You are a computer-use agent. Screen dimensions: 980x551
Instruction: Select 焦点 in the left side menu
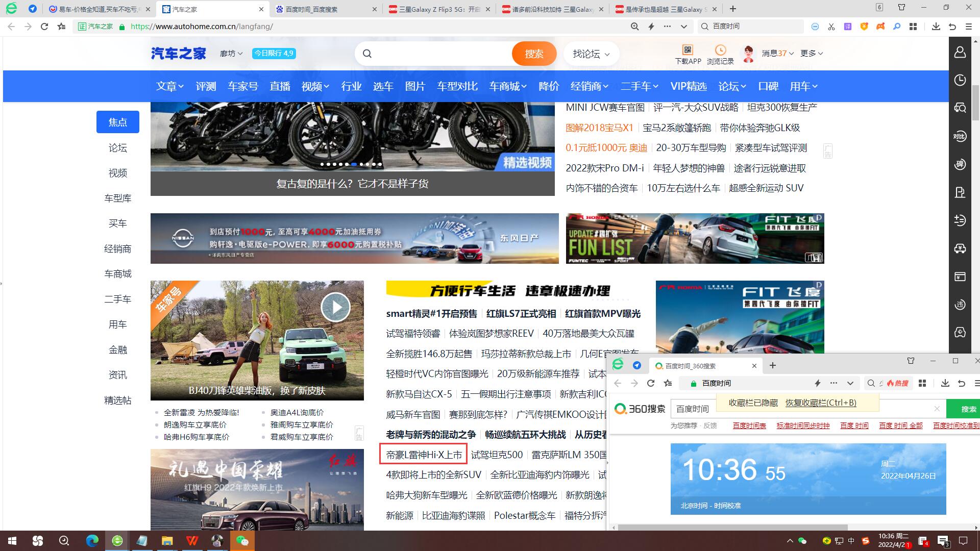118,122
